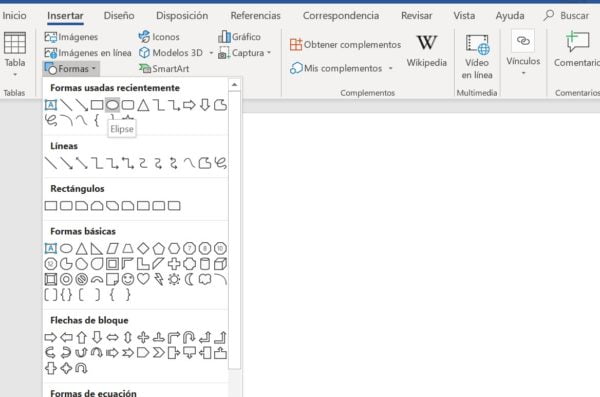600x397 pixels.
Task: Go to the Correspondencia tab
Action: (341, 16)
